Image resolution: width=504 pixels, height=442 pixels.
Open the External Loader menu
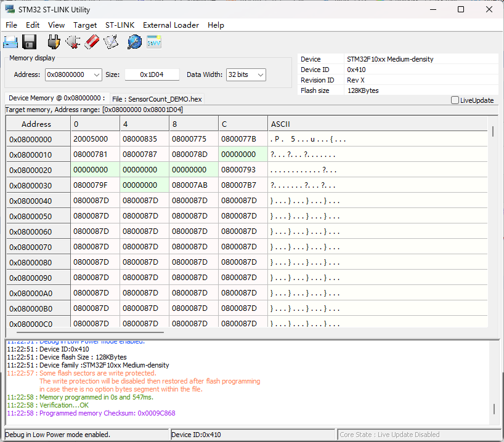pos(171,25)
